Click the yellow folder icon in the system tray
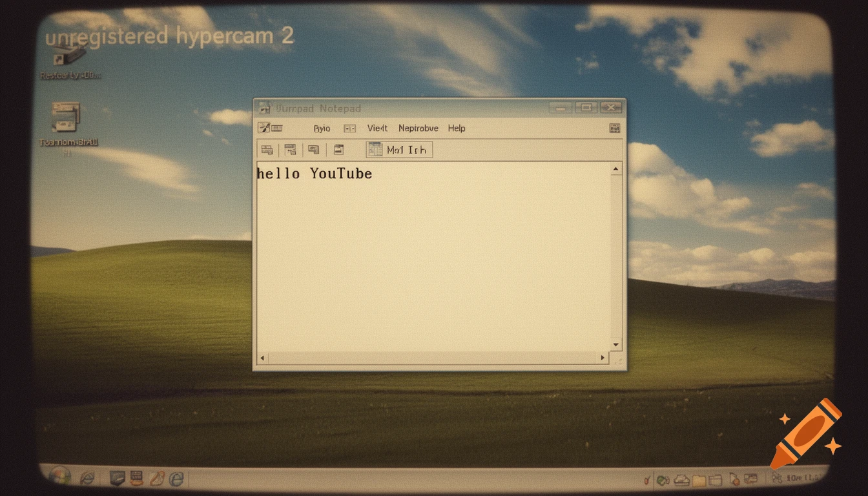This screenshot has height=496, width=868. pos(699,480)
